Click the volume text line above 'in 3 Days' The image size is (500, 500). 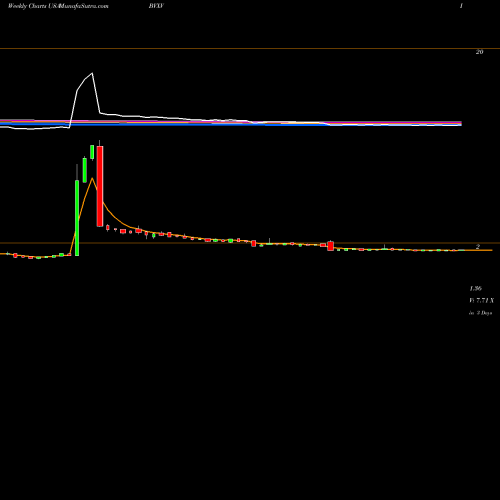(x=481, y=301)
